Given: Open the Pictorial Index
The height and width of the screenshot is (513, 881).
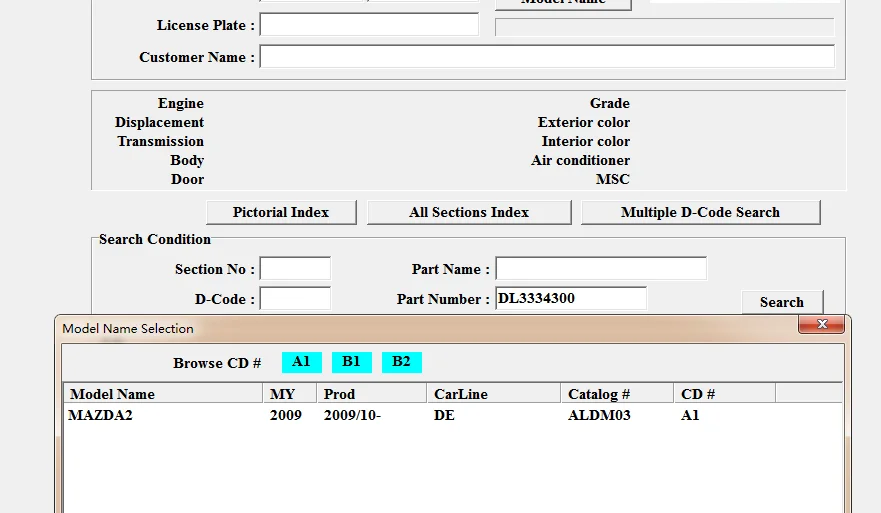Looking at the screenshot, I should pyautogui.click(x=281, y=212).
